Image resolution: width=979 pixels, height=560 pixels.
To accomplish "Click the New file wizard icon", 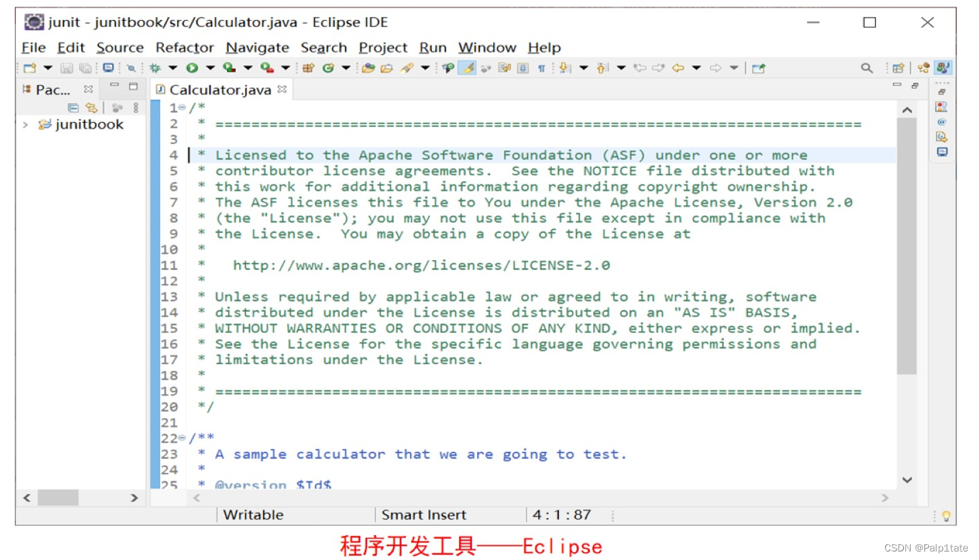I will tap(29, 68).
